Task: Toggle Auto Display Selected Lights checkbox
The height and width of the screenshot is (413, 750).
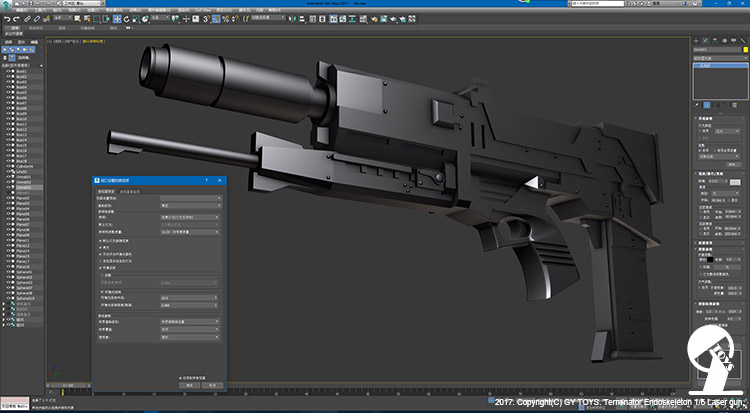Action: pos(100,261)
